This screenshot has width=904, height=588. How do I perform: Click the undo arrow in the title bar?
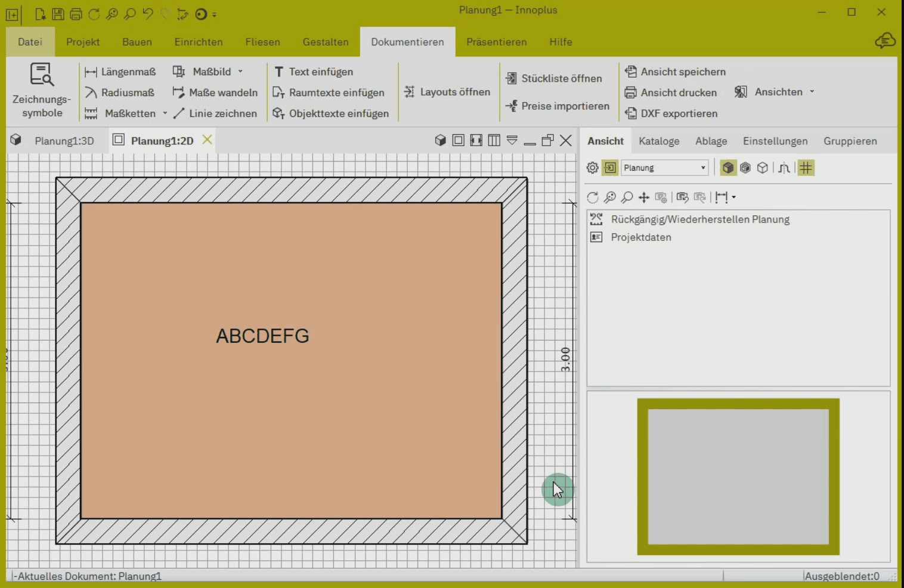tap(148, 14)
